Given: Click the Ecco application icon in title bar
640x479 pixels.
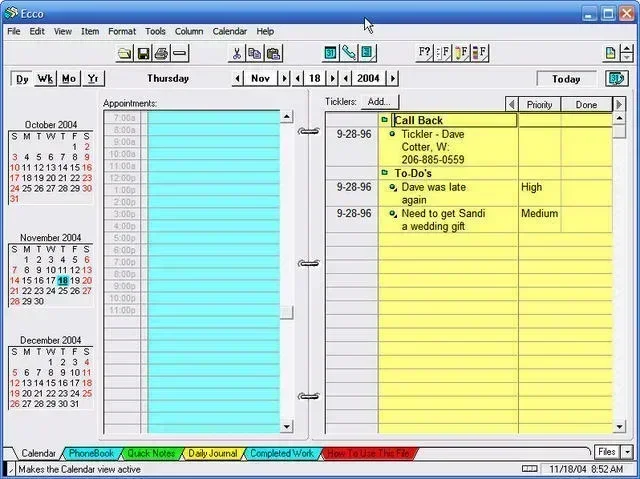Looking at the screenshot, I should point(11,13).
